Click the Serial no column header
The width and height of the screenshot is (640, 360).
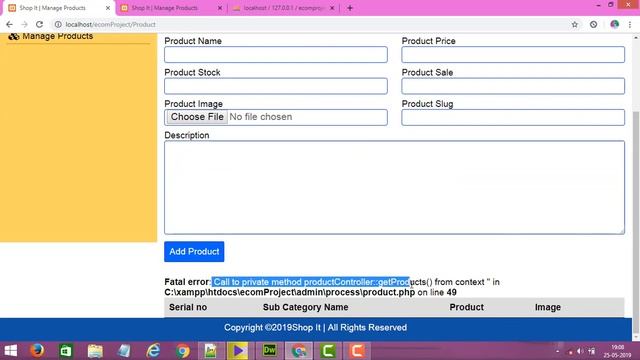coord(188,307)
